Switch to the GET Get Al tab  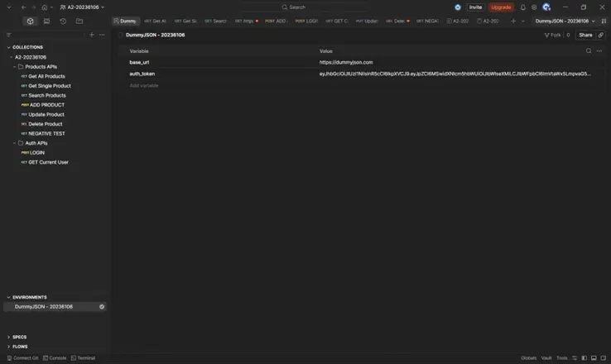pos(155,21)
